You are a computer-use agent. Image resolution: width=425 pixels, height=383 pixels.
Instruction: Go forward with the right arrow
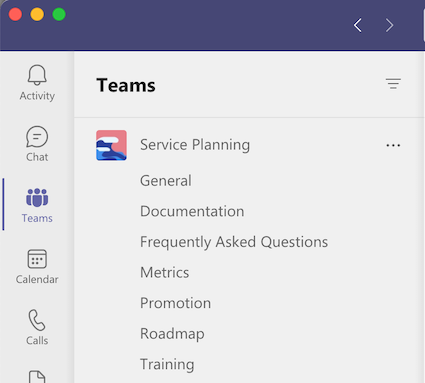point(389,25)
